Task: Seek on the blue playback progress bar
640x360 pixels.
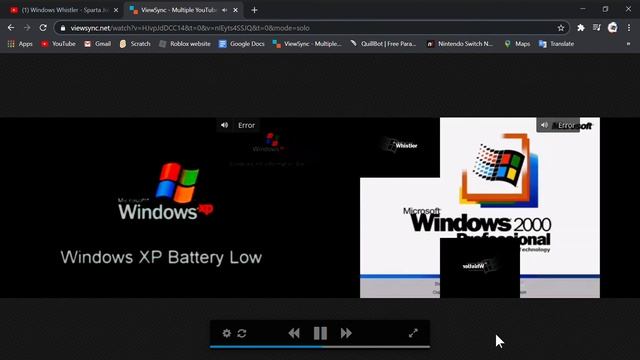Action: point(320,347)
